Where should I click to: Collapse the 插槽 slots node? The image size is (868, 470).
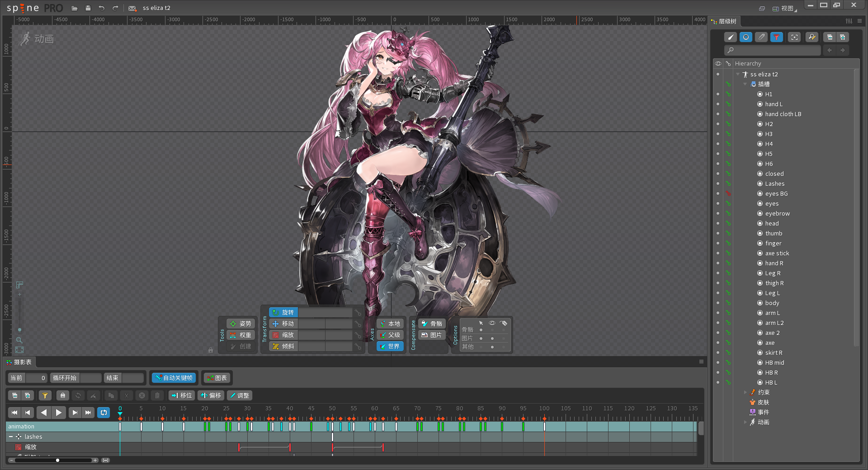(745, 84)
